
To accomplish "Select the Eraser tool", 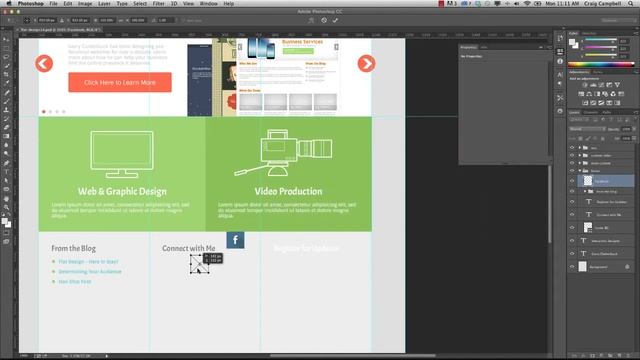I will (6, 127).
